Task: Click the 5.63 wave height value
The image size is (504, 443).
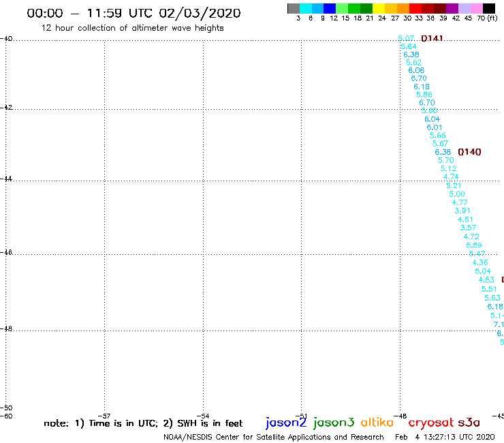Action: [x=492, y=298]
